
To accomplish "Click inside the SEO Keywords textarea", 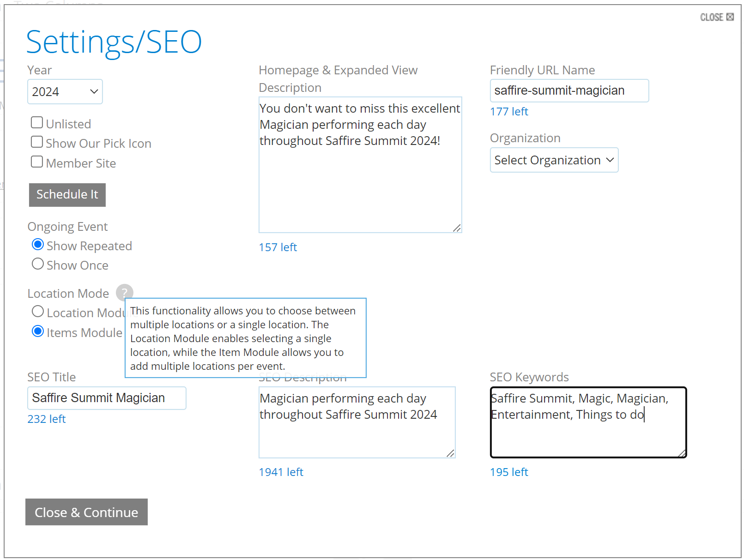I will [x=588, y=422].
